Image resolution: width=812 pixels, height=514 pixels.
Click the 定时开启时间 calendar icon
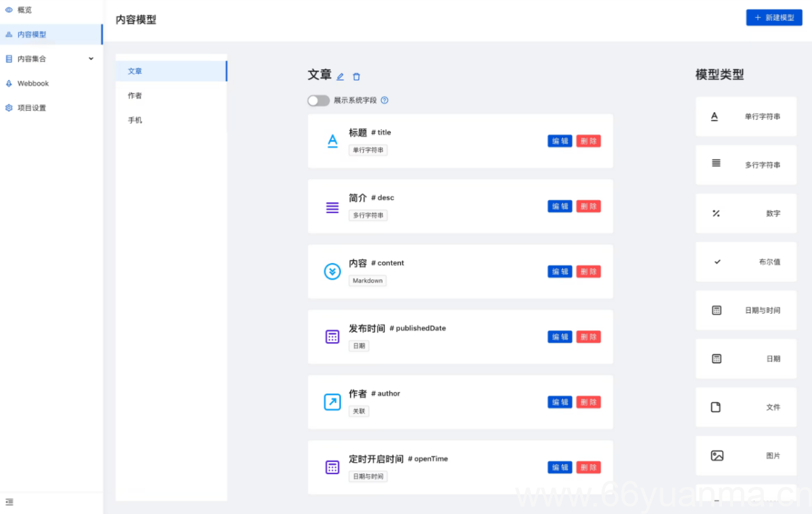[332, 467]
